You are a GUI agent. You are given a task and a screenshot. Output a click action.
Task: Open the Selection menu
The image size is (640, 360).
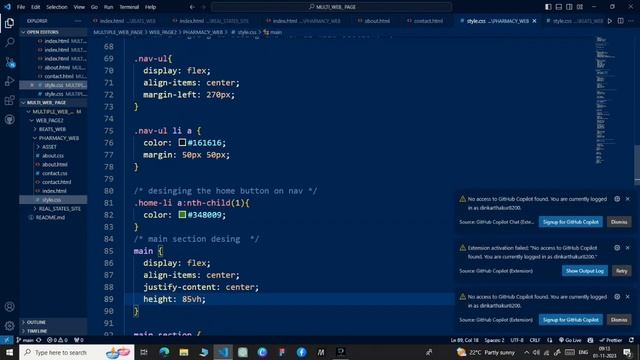point(57,7)
